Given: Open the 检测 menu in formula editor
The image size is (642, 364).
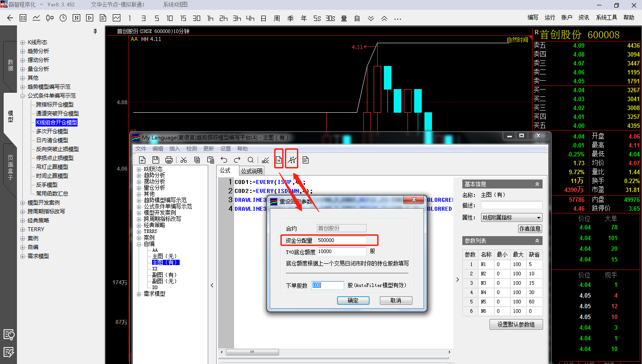Looking at the screenshot, I should pos(192,149).
